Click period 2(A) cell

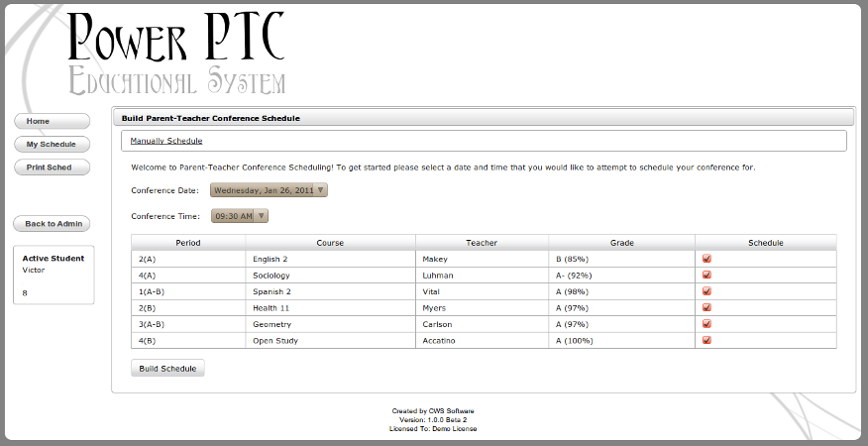188,259
